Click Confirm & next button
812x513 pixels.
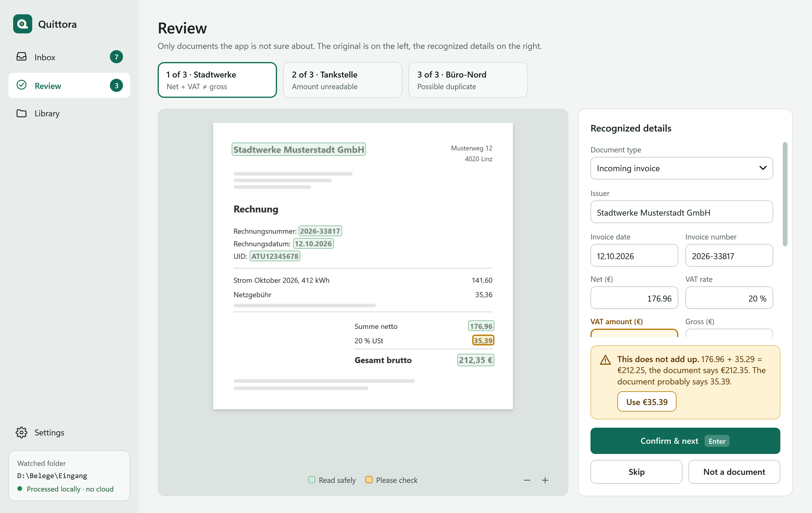pos(685,441)
